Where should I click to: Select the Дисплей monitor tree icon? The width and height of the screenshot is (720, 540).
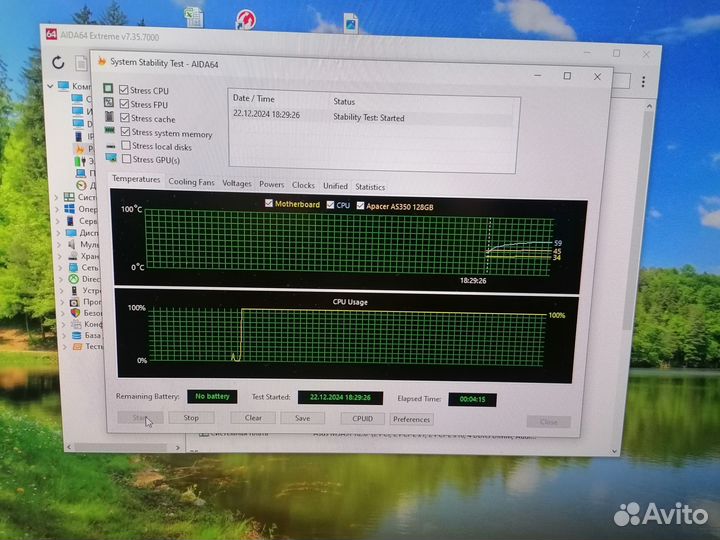tap(71, 233)
